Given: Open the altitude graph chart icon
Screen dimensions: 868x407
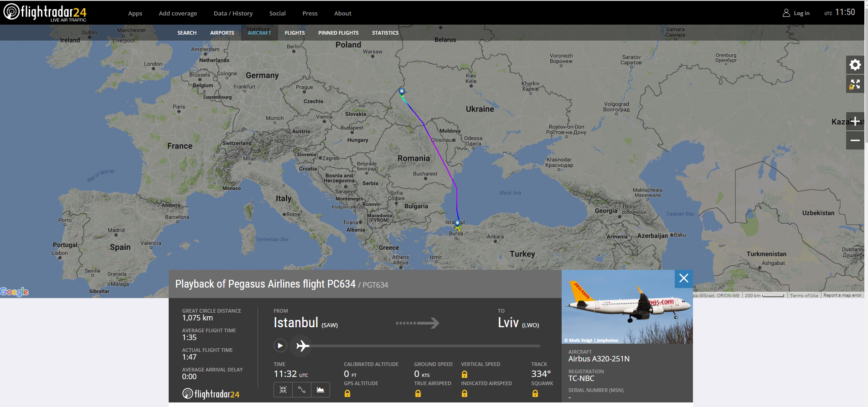Looking at the screenshot, I should (320, 390).
